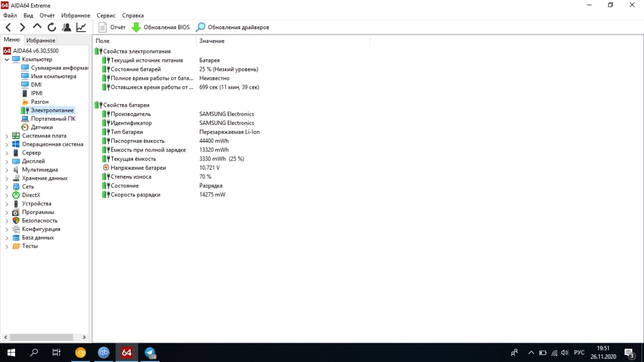Go up one level with the up arrow icon
The width and height of the screenshot is (644, 362).
pyautogui.click(x=37, y=27)
